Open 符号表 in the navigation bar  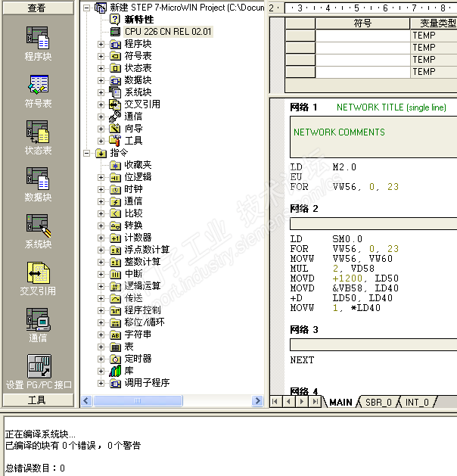coord(38,91)
